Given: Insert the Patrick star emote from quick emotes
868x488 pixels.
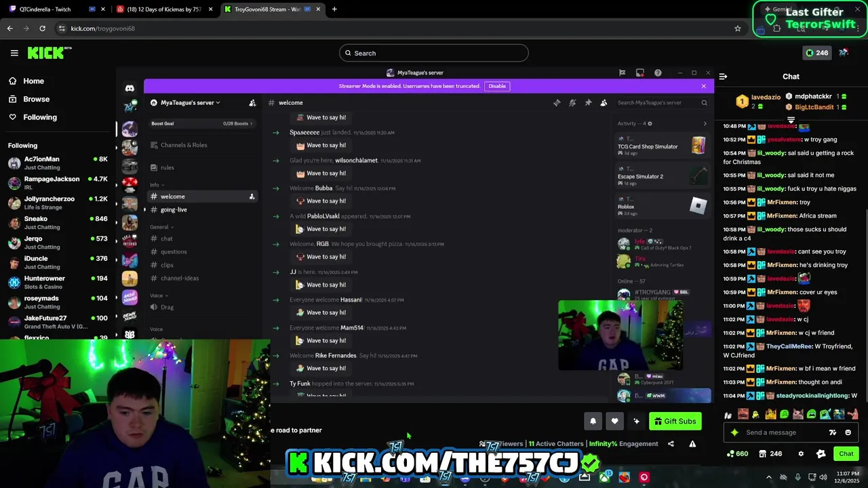Looking at the screenshot, I should (852, 414).
